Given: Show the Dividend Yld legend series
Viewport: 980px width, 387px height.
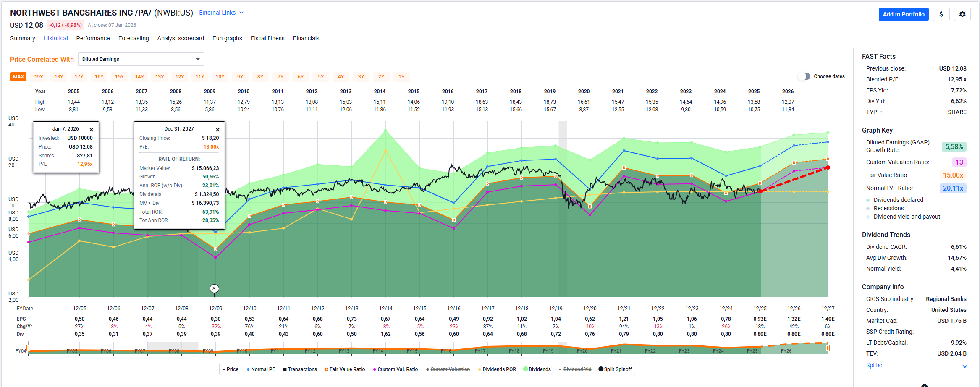Looking at the screenshot, I should [x=575, y=369].
